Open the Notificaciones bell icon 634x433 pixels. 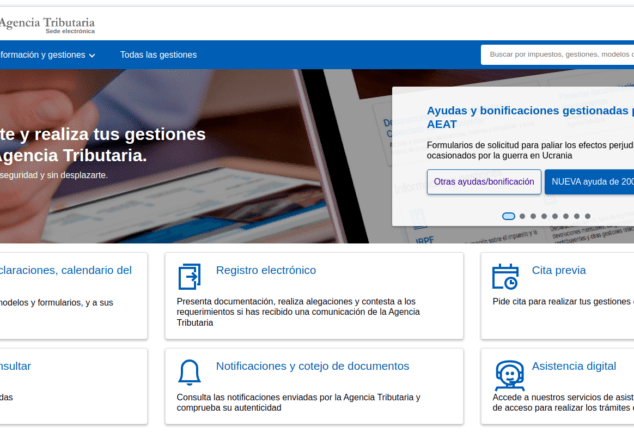[189, 372]
